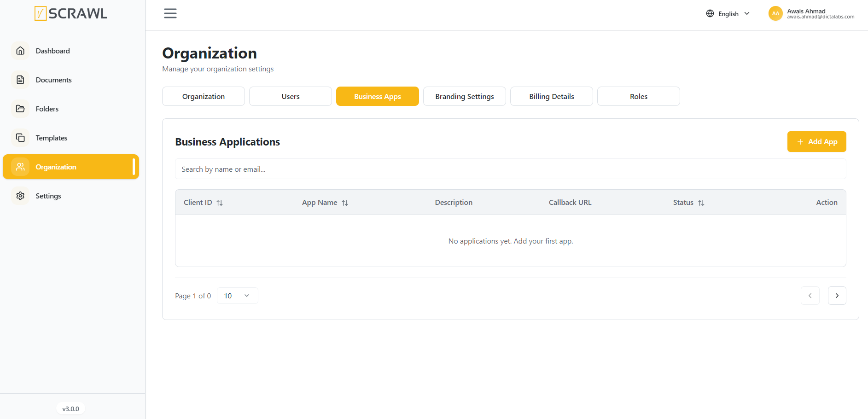Click the v3.0.0 version badge
Viewport: 868px width, 419px height.
click(x=70, y=409)
